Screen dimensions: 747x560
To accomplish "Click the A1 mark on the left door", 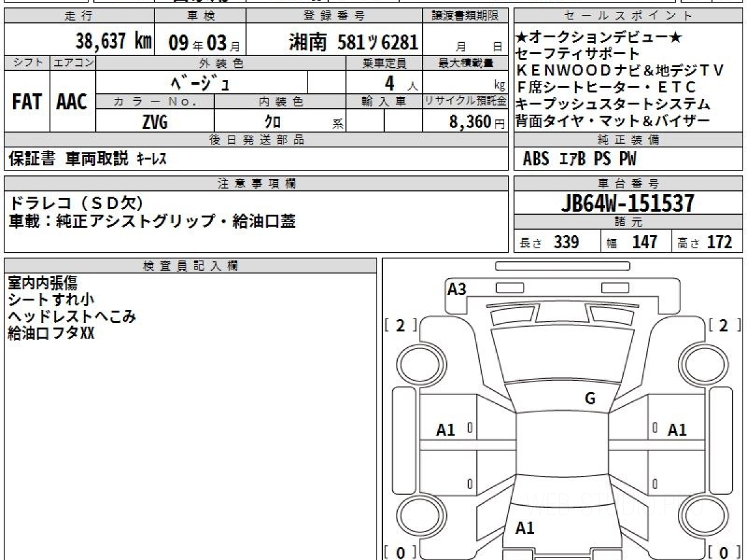I will 446,429.
